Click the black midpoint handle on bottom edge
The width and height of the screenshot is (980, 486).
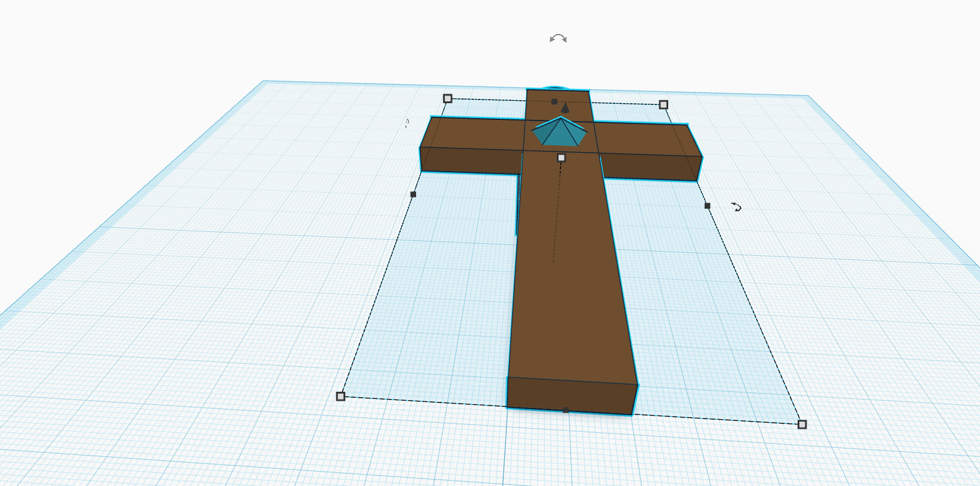(x=566, y=410)
